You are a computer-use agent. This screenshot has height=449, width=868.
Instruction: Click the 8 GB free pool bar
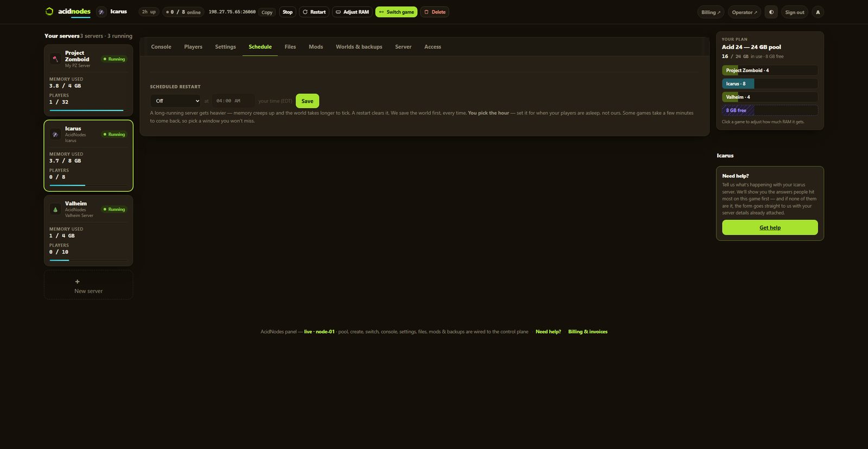point(770,110)
